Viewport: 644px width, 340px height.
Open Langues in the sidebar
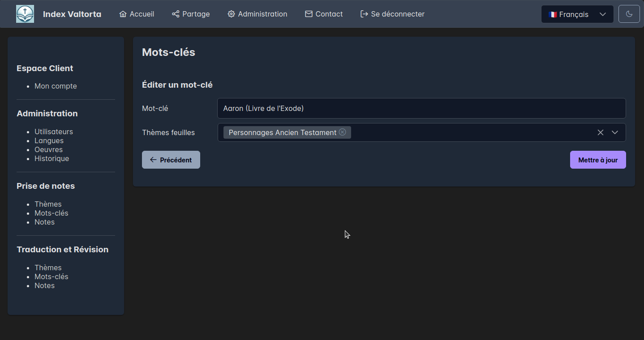tap(49, 140)
